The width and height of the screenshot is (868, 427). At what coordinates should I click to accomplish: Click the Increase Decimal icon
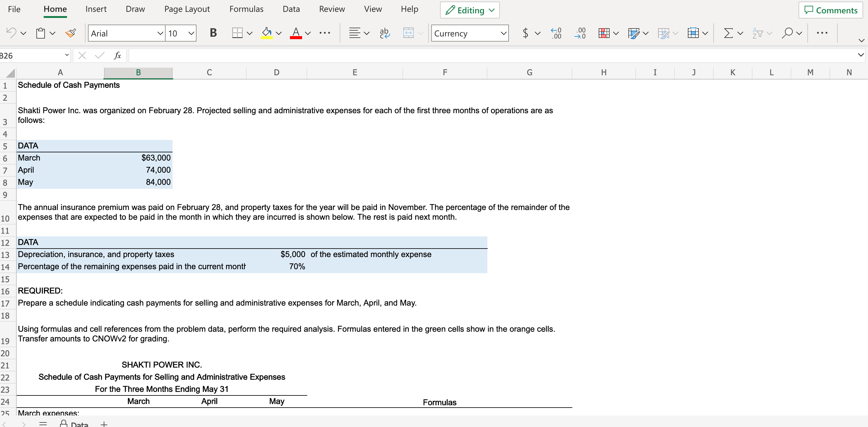[556, 33]
